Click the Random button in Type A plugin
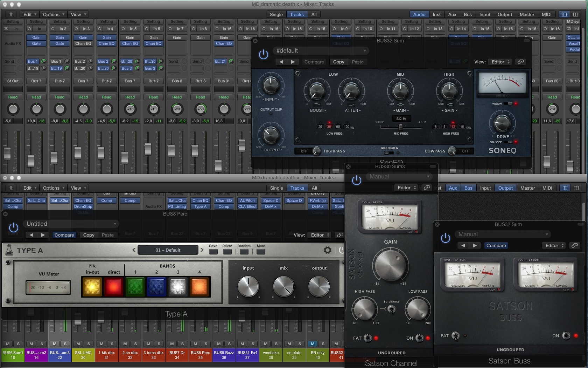Viewport: 588px width, 368px height. pyautogui.click(x=244, y=251)
